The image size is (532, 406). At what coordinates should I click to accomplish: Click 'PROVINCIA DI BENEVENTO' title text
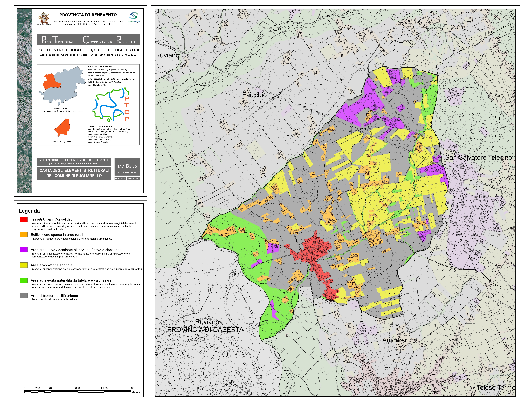coord(88,15)
